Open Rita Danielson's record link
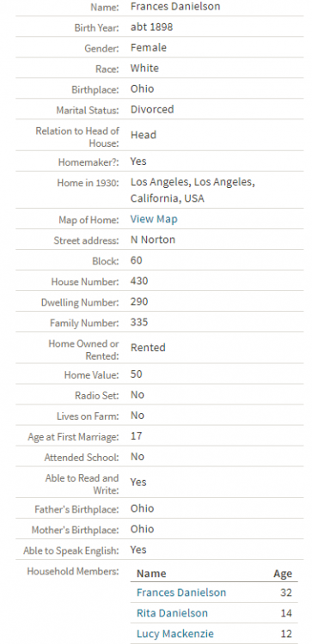This screenshot has width=312, height=644. point(172,613)
